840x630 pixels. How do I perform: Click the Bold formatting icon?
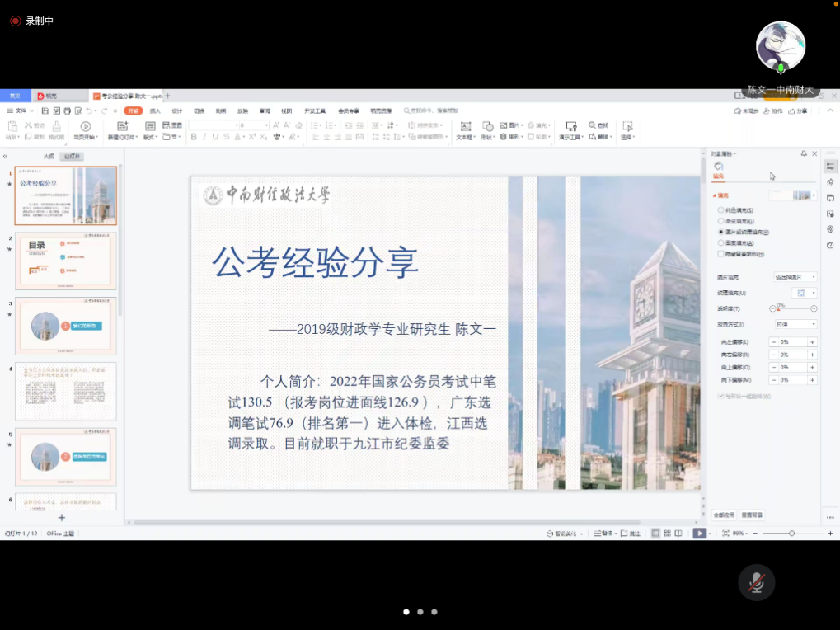coord(194,137)
